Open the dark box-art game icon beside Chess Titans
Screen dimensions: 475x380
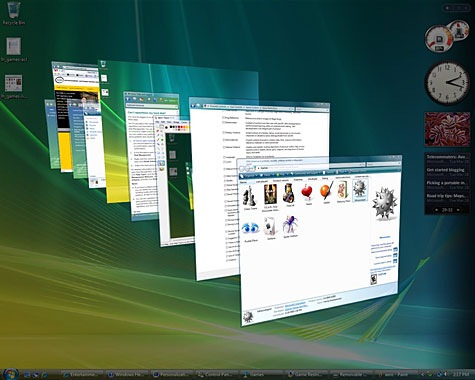[270, 197]
